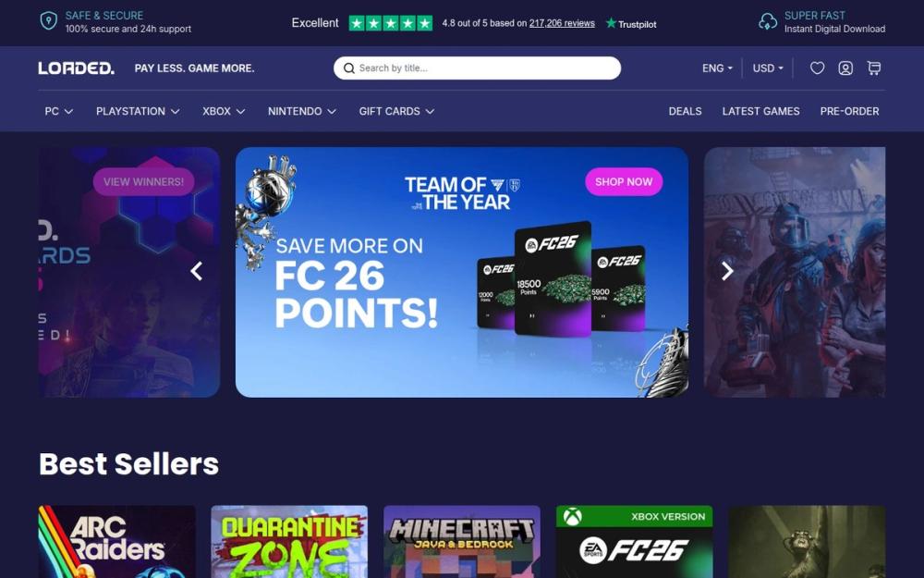Image resolution: width=924 pixels, height=578 pixels.
Task: Open the Gift Cards menu
Action: tap(396, 112)
